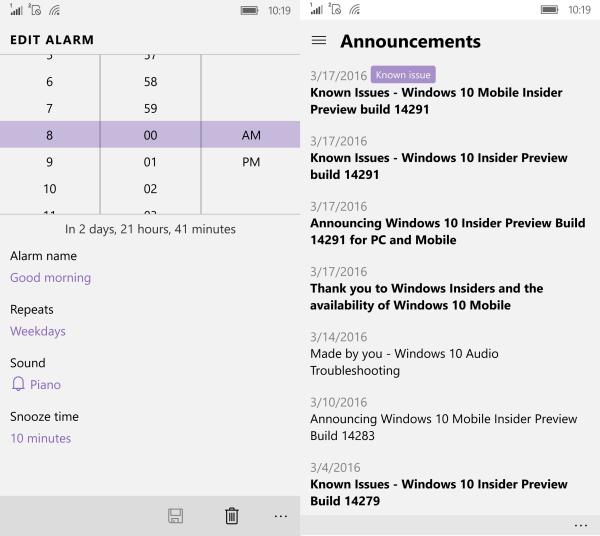Pick minute 59 in the alarm picker

pyautogui.click(x=150, y=108)
